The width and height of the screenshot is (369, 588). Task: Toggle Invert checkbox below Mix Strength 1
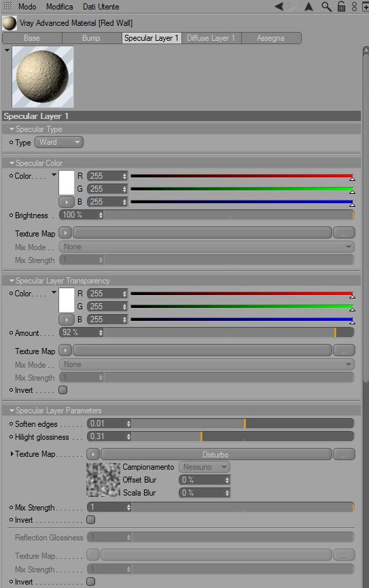coord(91,520)
